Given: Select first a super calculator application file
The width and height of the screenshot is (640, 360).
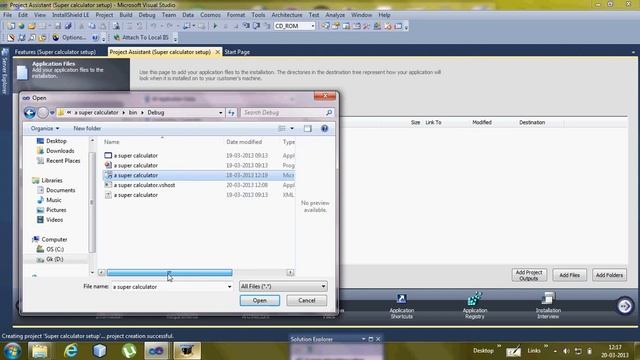Looking at the screenshot, I should click(x=198, y=156).
